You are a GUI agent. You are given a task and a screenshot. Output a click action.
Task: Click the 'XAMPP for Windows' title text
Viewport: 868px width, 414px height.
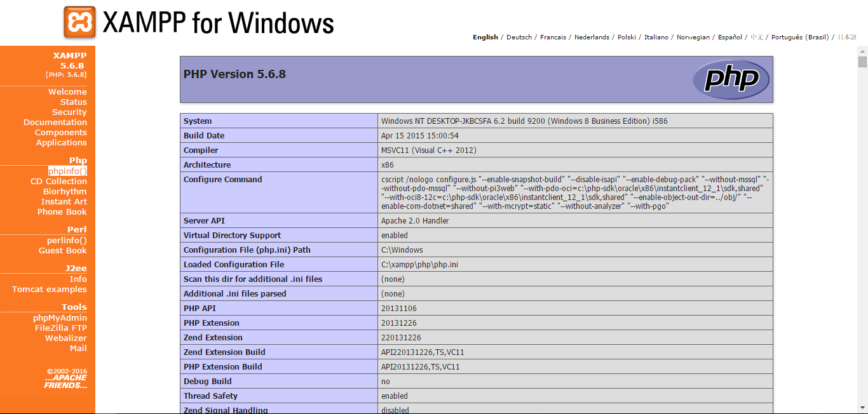[218, 23]
